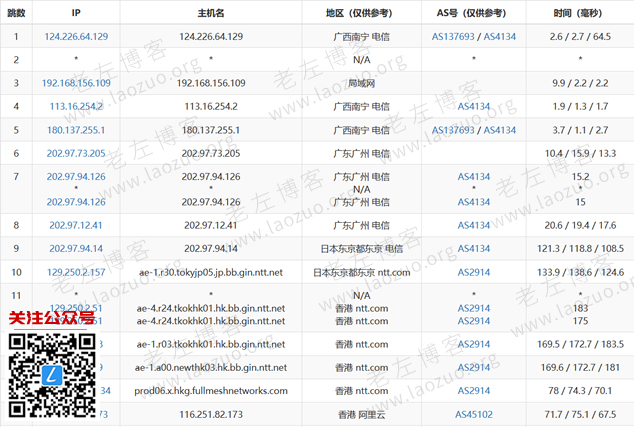Open the IP link 202.97.12.41
634x427 pixels.
pos(76,225)
